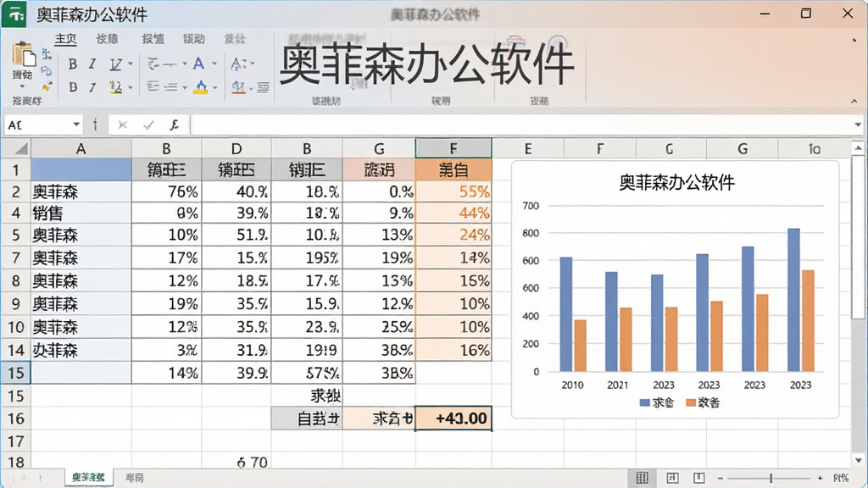This screenshot has height=488, width=868.
Task: Select the column E header
Action: [528, 148]
